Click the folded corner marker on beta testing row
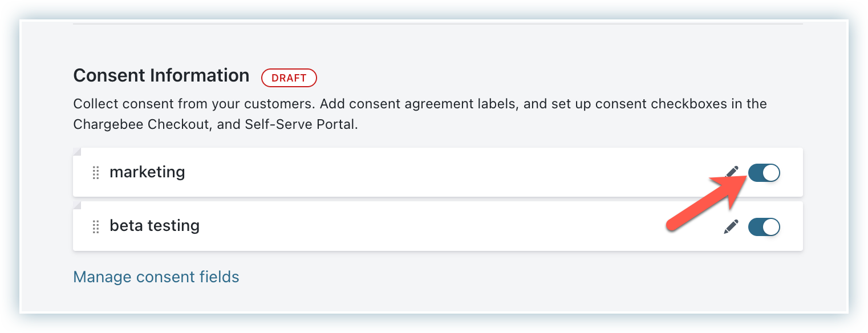 click(77, 205)
